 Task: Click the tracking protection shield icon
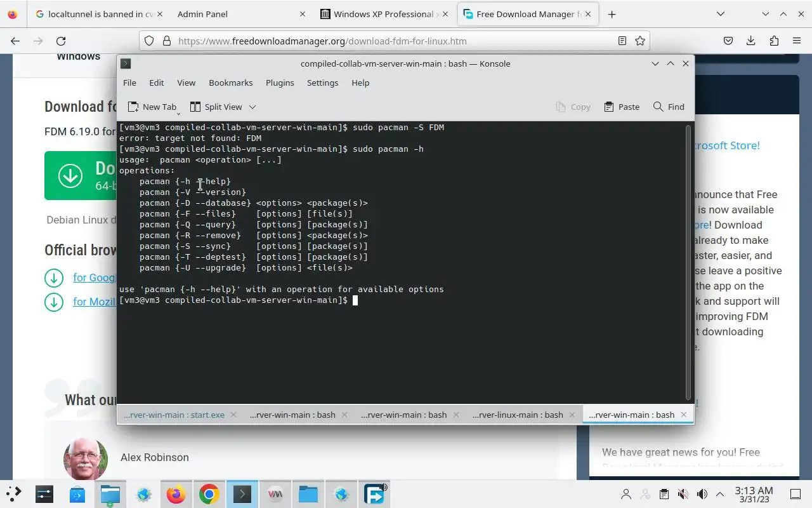point(149,41)
